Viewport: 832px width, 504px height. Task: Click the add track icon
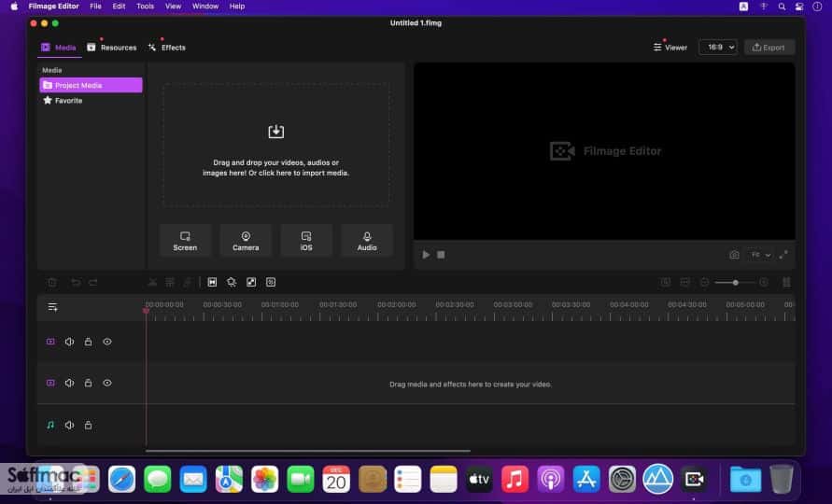pyautogui.click(x=52, y=307)
